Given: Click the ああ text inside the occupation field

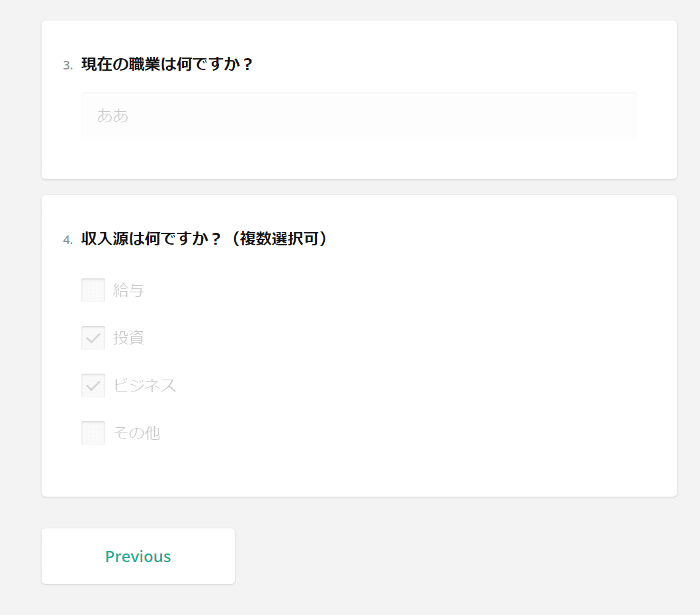Looking at the screenshot, I should click(113, 116).
